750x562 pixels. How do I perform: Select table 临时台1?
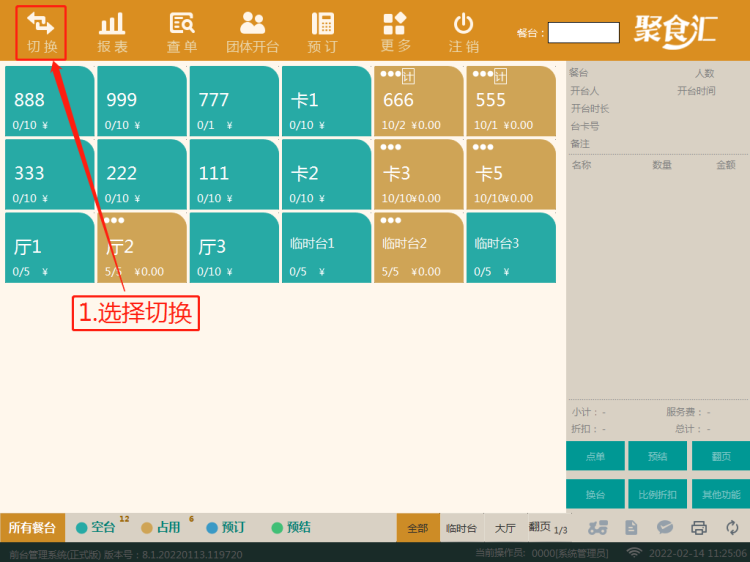point(327,248)
